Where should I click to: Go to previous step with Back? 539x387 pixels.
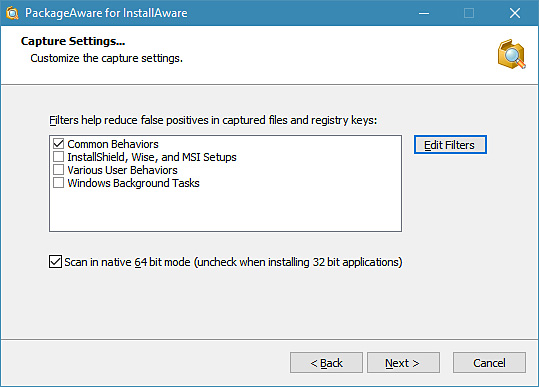[x=326, y=363]
